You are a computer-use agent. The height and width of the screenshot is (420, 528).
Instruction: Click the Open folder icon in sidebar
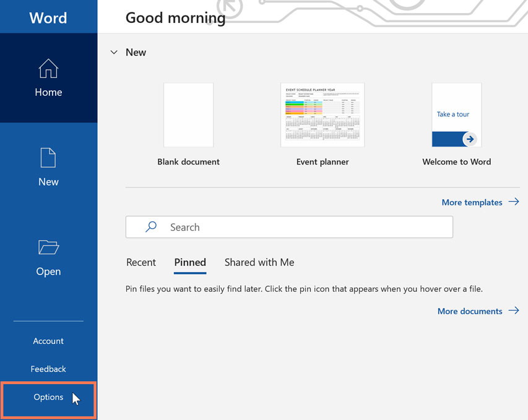[x=48, y=247]
